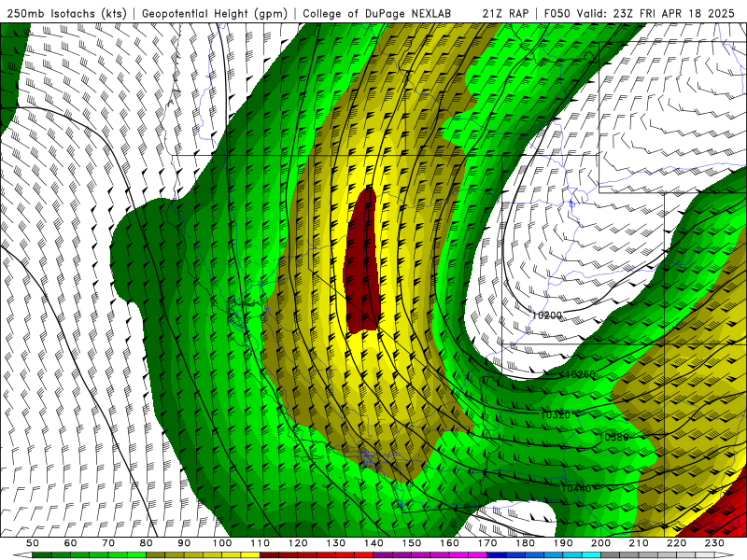The height and width of the screenshot is (560, 747).
Task: Click the 150 value on the color scale
Action: [412, 543]
